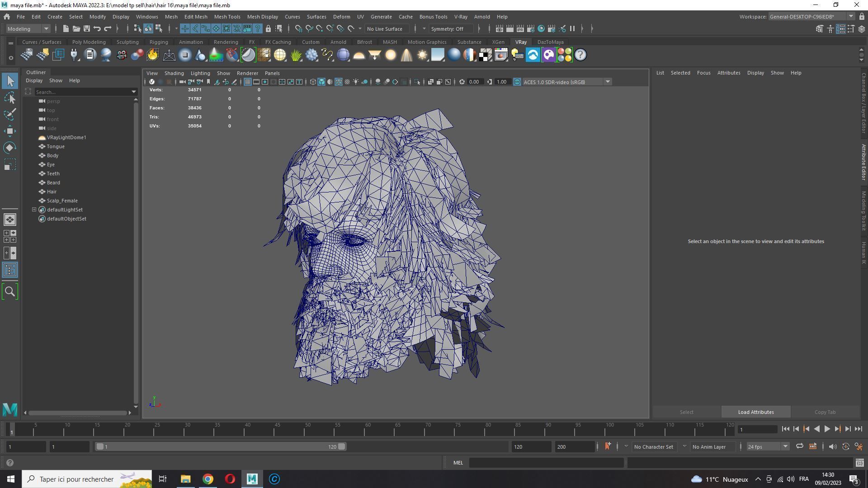Viewport: 868px width, 488px height.
Task: Toggle the viewport grid display
Action: pos(247,82)
